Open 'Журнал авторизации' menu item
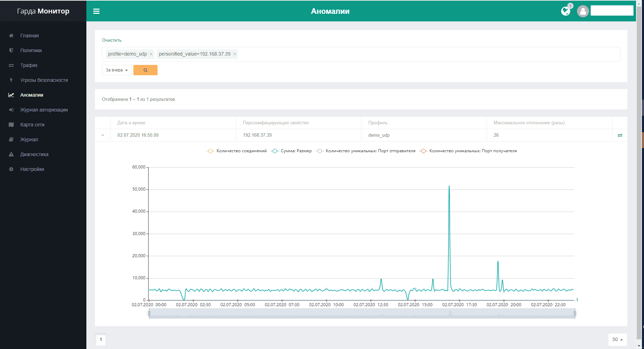Viewport: 644px width, 349px height. (44, 110)
